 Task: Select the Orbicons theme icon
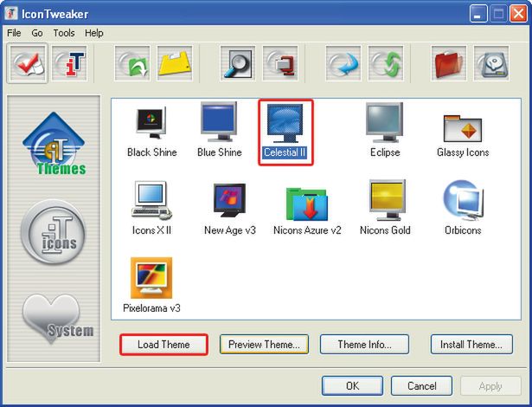(x=463, y=208)
